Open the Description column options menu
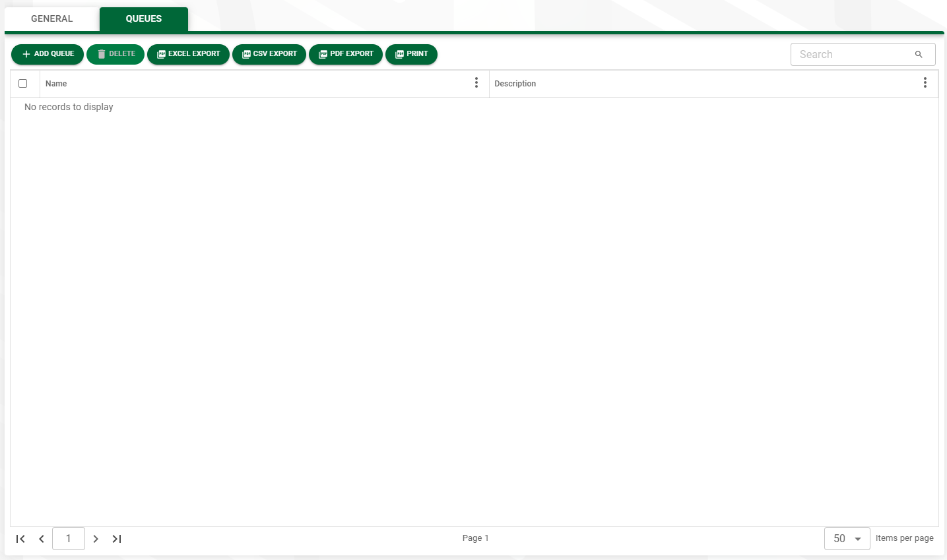The height and width of the screenshot is (560, 947). [x=925, y=82]
